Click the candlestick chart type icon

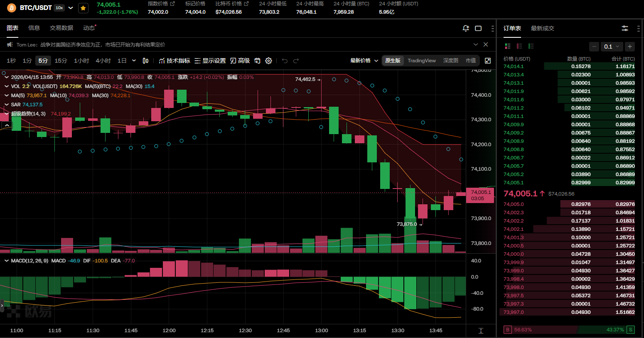click(x=145, y=61)
